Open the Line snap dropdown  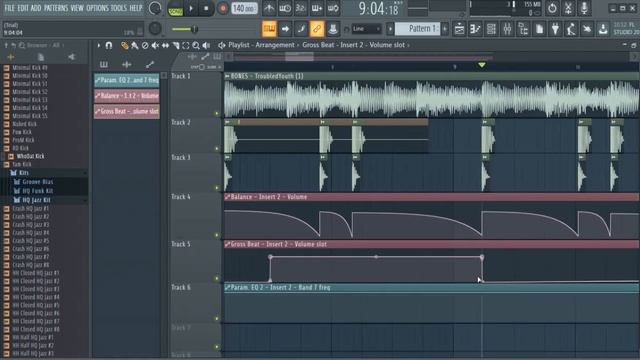click(x=366, y=29)
